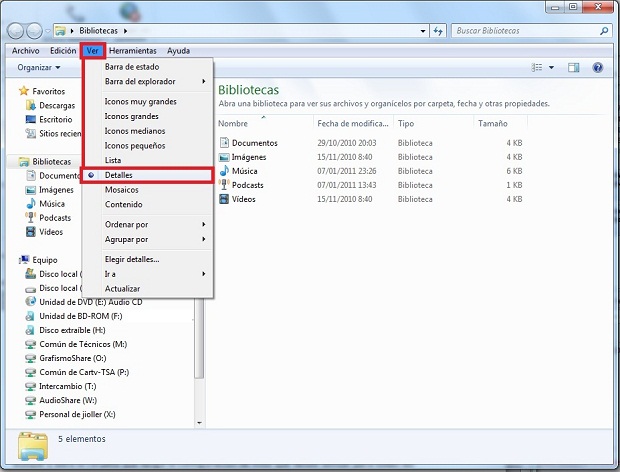The height and width of the screenshot is (472, 620).
Task: Click the breadcrumb arrow after Bibliotecas
Action: (x=125, y=31)
